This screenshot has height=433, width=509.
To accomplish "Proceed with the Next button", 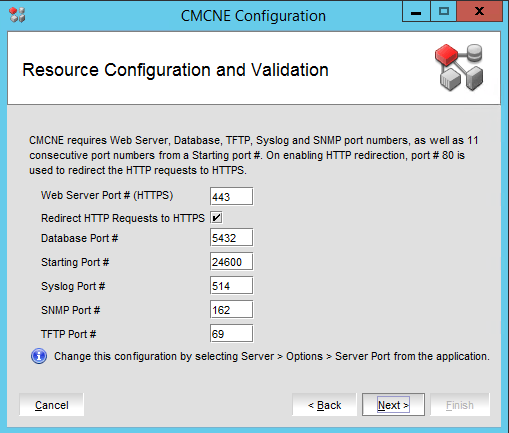I will tap(393, 405).
